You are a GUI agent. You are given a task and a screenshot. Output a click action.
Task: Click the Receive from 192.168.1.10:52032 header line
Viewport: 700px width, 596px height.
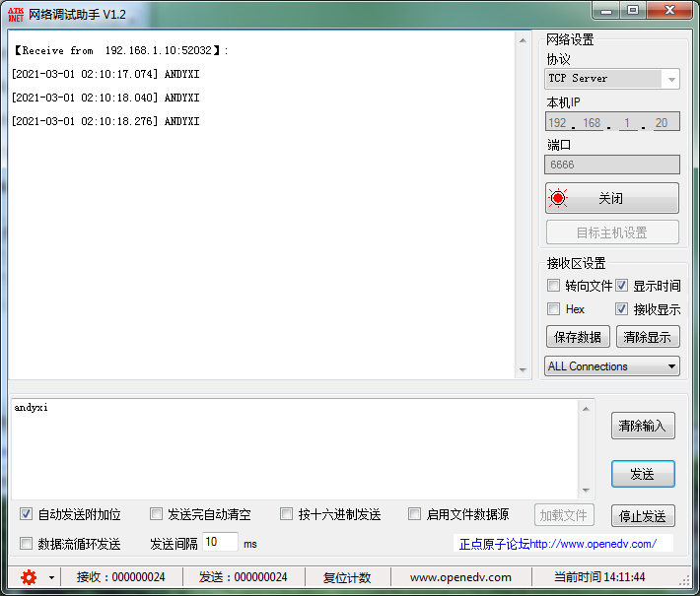click(x=120, y=50)
